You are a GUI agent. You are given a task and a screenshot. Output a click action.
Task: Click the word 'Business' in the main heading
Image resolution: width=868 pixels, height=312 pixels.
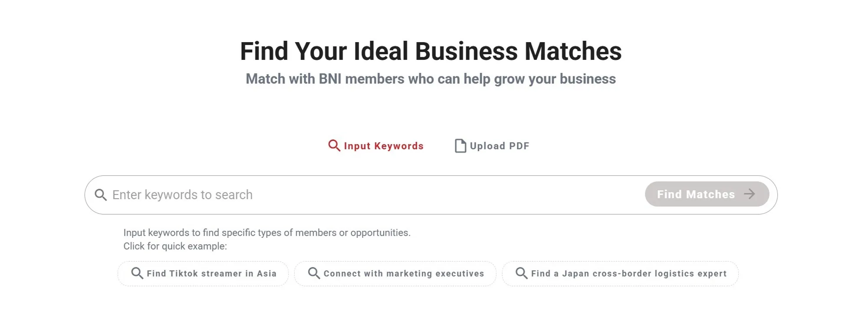click(x=466, y=51)
